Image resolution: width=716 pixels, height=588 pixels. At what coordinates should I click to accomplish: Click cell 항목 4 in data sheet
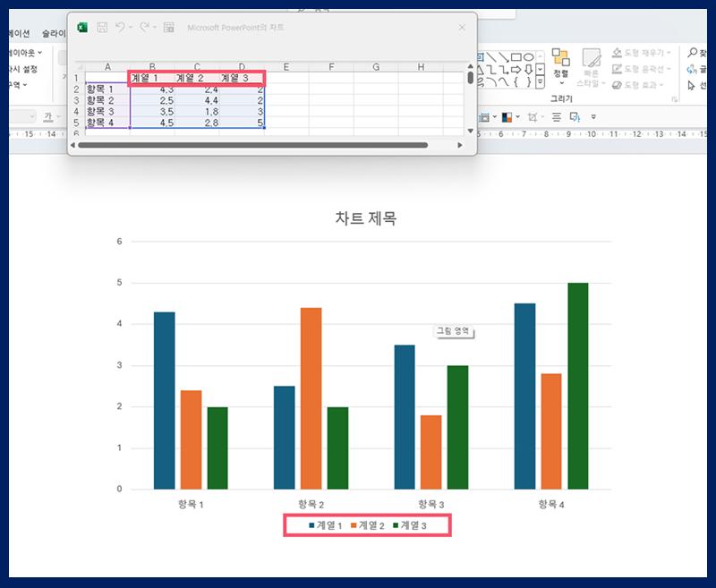[107, 123]
